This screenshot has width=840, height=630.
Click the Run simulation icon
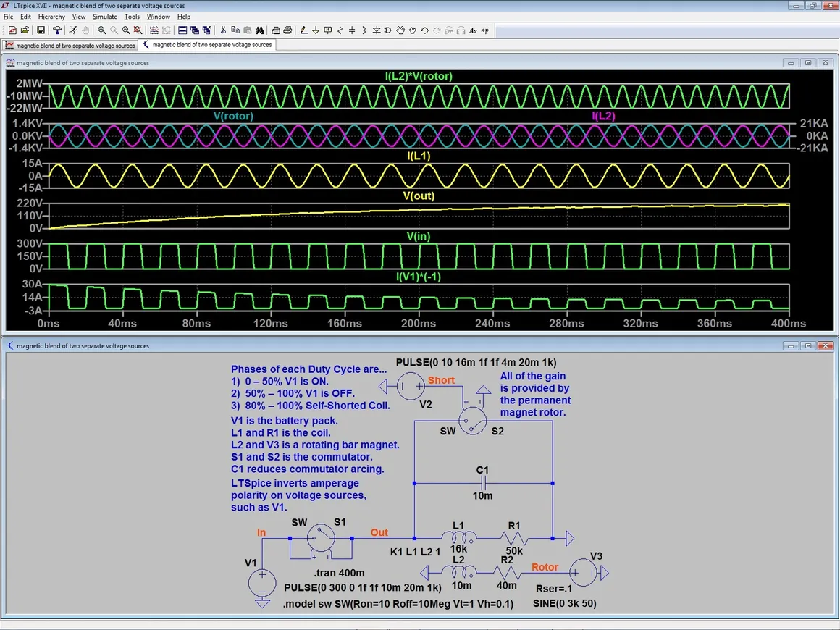pos(73,30)
